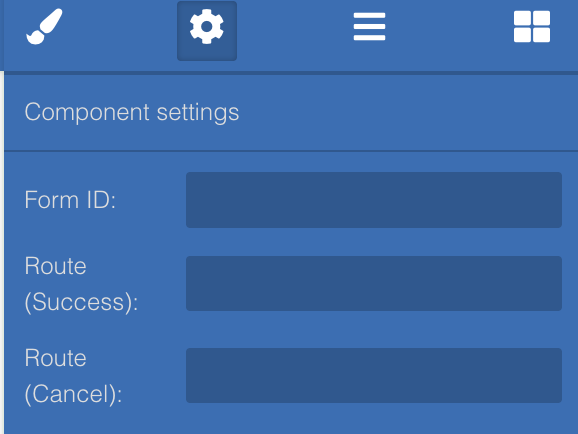Open the paintbrush style tab

click(x=45, y=27)
